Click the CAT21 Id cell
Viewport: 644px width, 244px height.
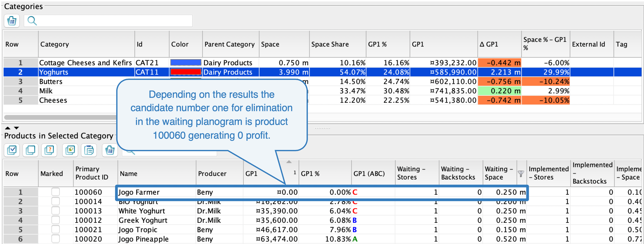point(152,62)
